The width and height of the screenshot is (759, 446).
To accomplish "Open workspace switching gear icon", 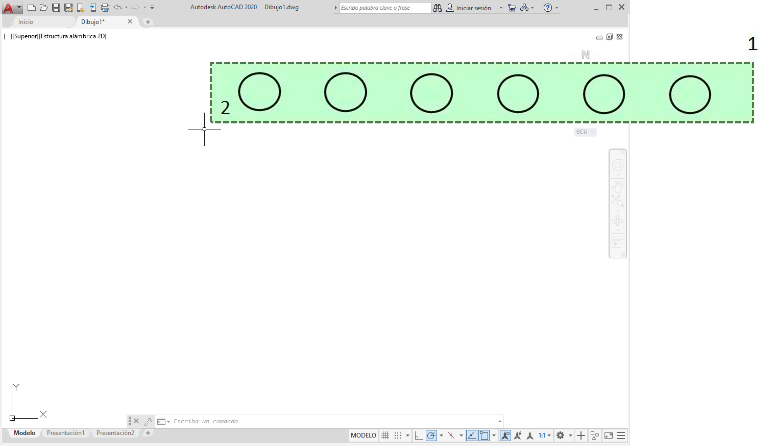I will point(561,435).
